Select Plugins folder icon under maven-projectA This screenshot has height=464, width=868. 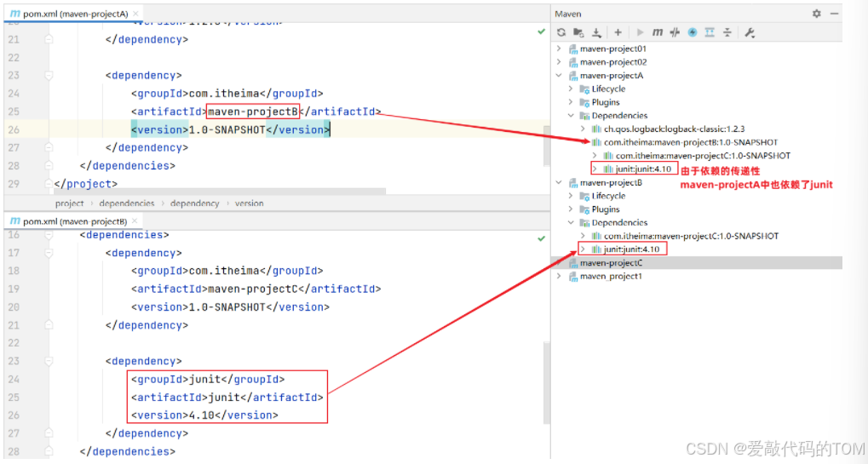pos(584,102)
